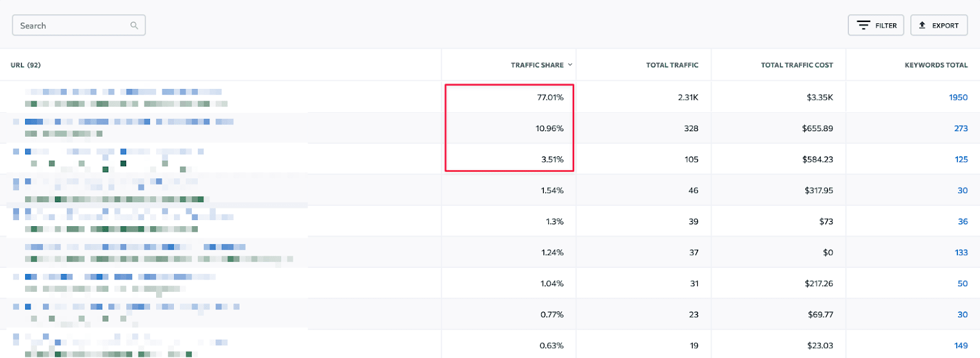Open the 30 keywords link in the 0.77% row
980x358 pixels.
(962, 314)
